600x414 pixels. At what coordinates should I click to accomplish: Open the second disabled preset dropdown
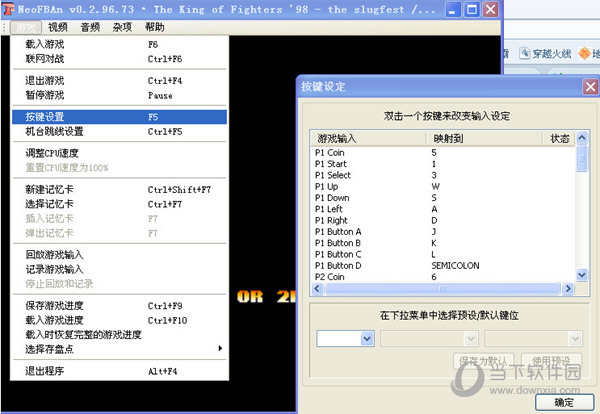pos(429,339)
